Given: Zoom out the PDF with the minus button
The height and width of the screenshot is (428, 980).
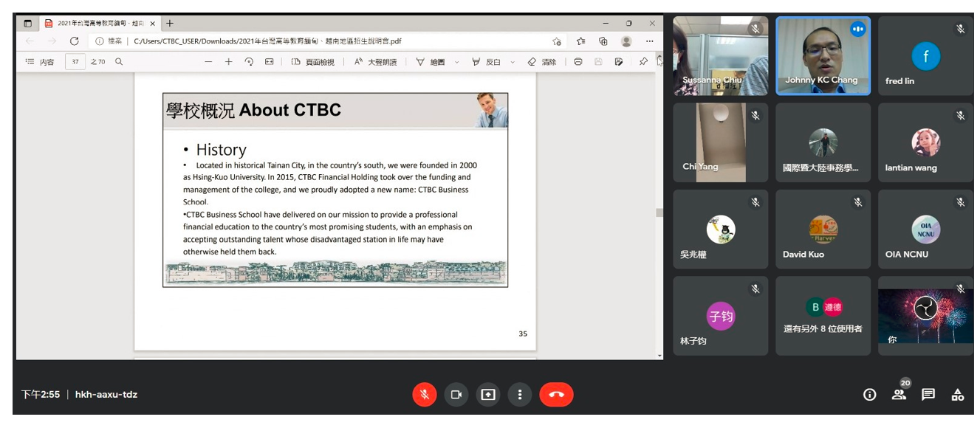Looking at the screenshot, I should click(x=208, y=62).
